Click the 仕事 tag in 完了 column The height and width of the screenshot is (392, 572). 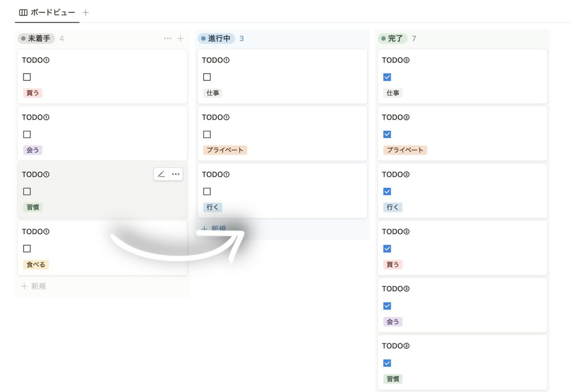(393, 93)
